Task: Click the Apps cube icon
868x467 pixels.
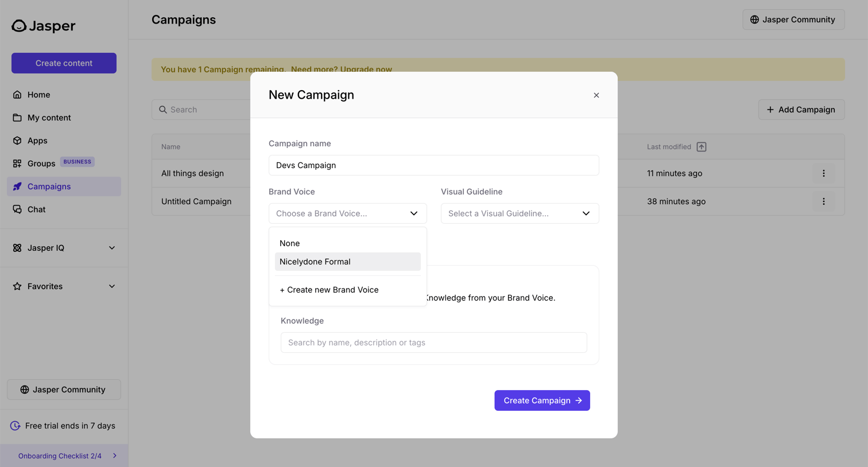Action: point(17,141)
